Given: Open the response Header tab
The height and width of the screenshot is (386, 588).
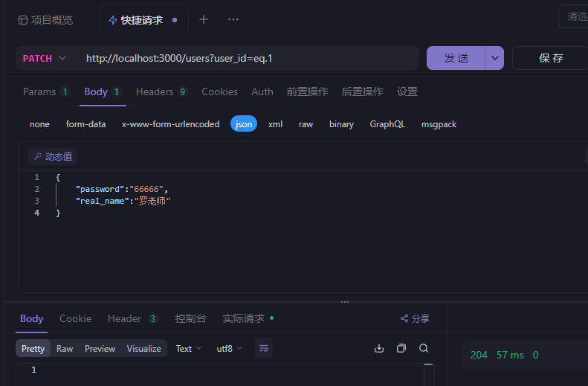Looking at the screenshot, I should pyautogui.click(x=133, y=318).
